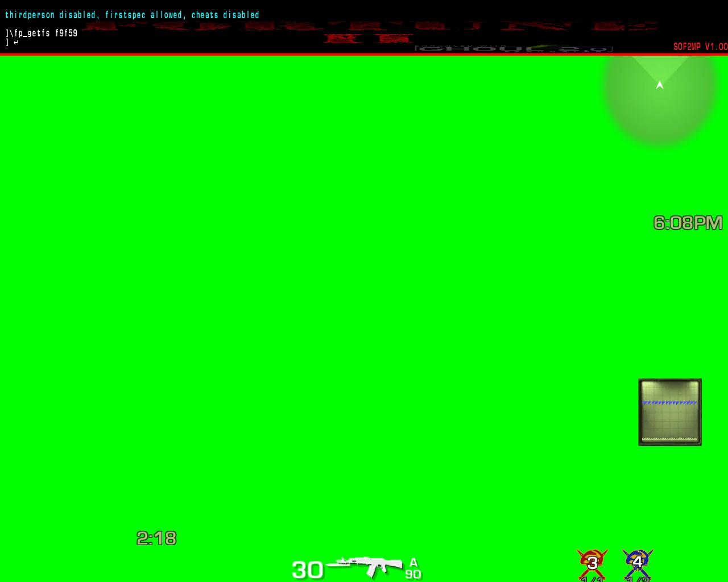Click the cyan thirdperson disabled status message

click(132, 15)
